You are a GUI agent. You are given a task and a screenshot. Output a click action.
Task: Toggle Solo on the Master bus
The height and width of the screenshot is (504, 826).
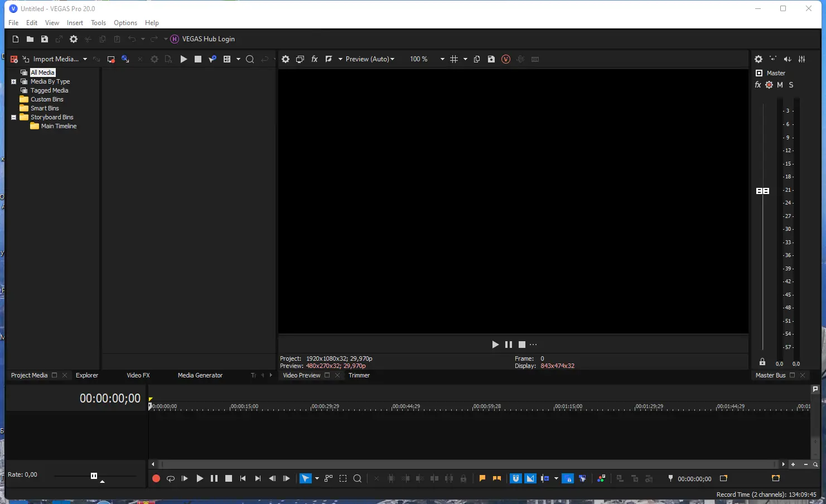(791, 85)
